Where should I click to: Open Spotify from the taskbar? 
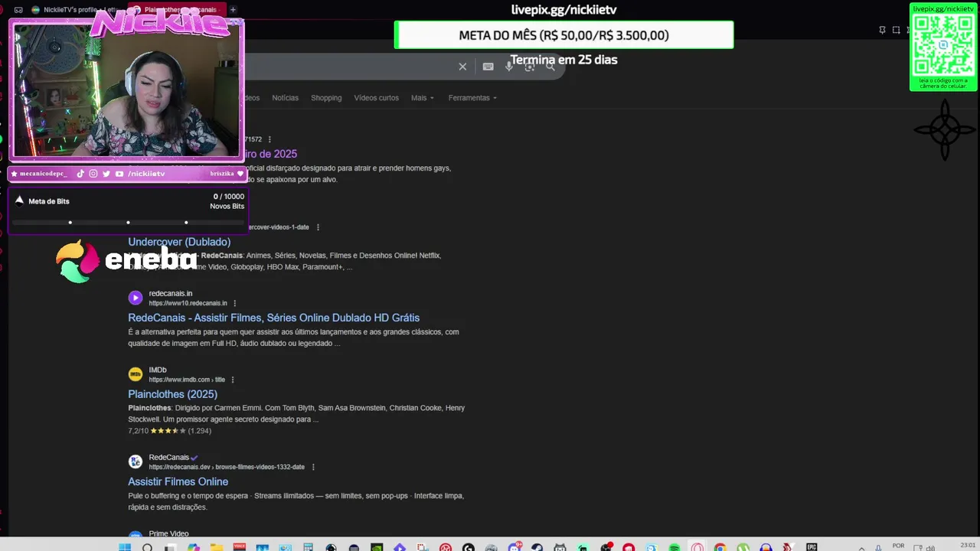pyautogui.click(x=675, y=547)
